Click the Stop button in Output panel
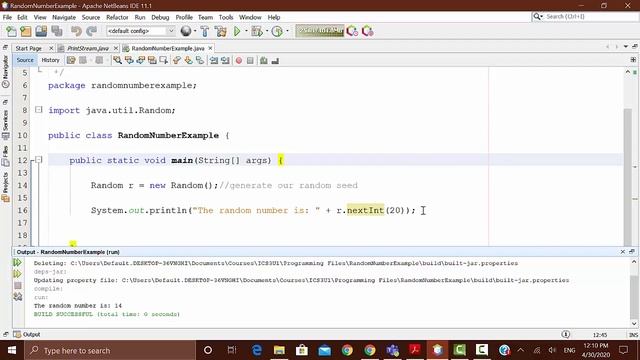This screenshot has width=640, height=360. [18, 285]
